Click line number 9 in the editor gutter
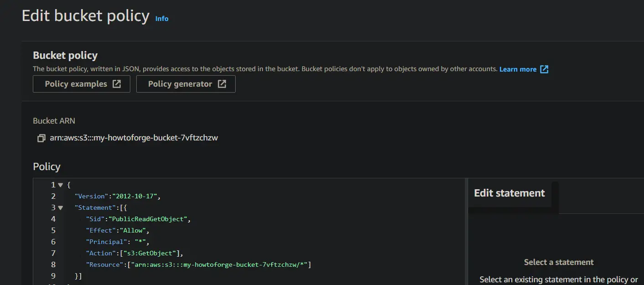Image resolution: width=644 pixels, height=285 pixels. click(53, 276)
